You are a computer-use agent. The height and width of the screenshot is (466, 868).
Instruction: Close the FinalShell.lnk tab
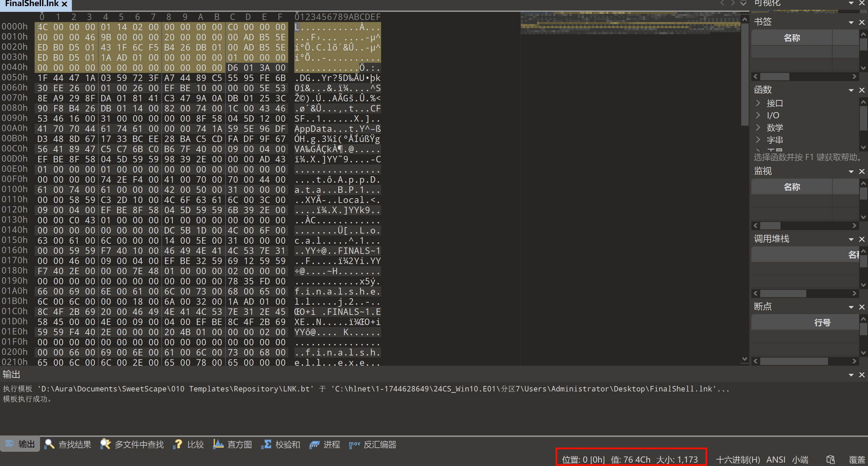[64, 4]
